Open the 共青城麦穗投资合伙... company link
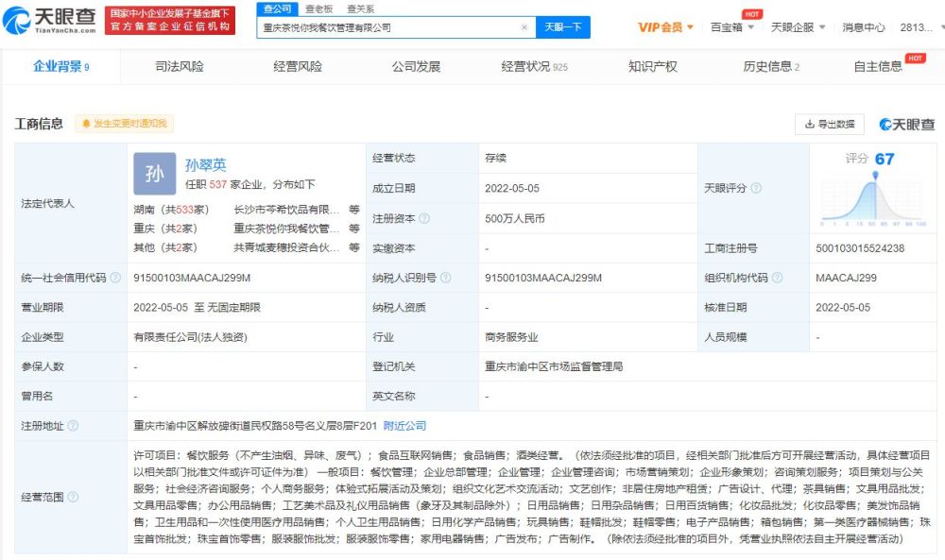Image resolution: width=945 pixels, height=560 pixels. [x=287, y=247]
